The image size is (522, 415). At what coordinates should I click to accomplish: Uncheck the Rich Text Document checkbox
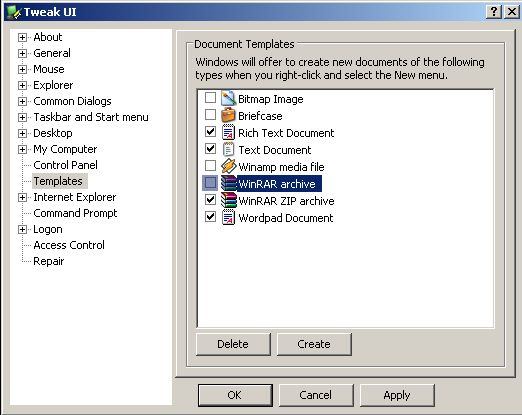(x=210, y=132)
